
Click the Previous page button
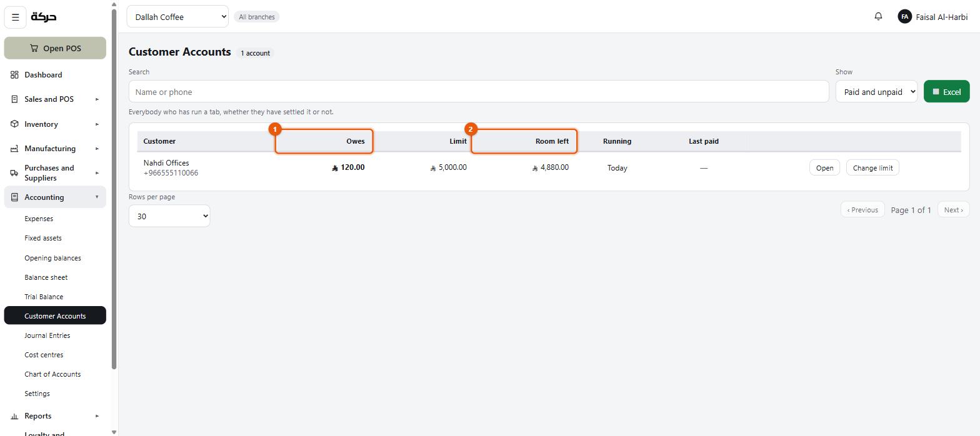tap(862, 210)
